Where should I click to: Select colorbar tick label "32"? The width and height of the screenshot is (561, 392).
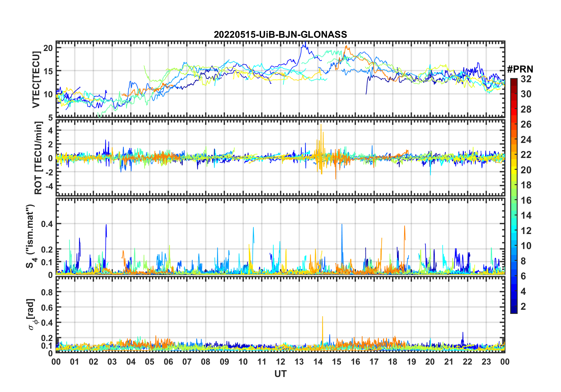526,79
